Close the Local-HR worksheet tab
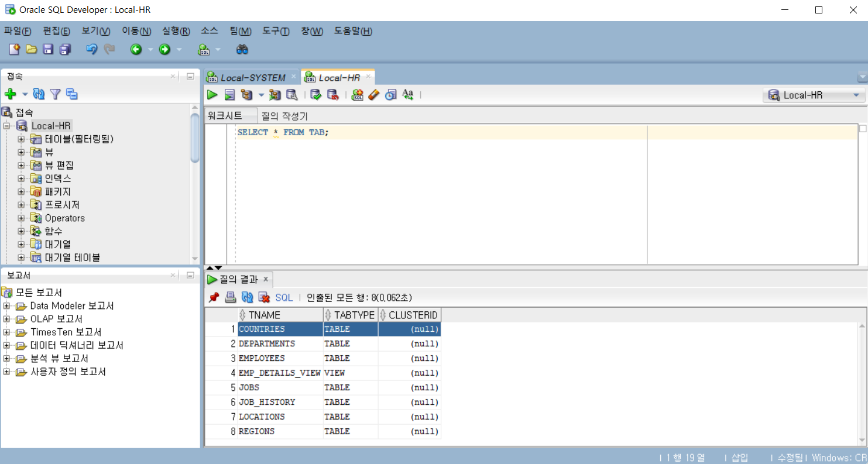 [x=368, y=77]
